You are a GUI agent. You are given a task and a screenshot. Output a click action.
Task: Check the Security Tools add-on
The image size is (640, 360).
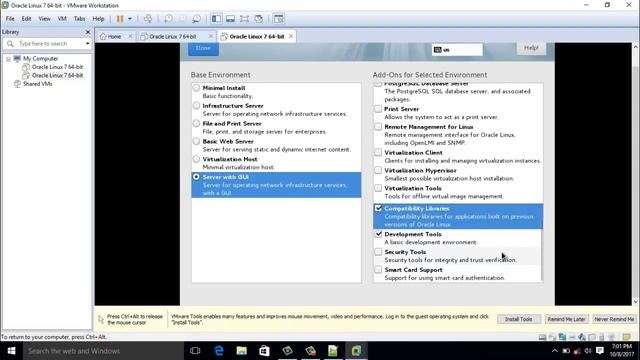[x=378, y=252]
